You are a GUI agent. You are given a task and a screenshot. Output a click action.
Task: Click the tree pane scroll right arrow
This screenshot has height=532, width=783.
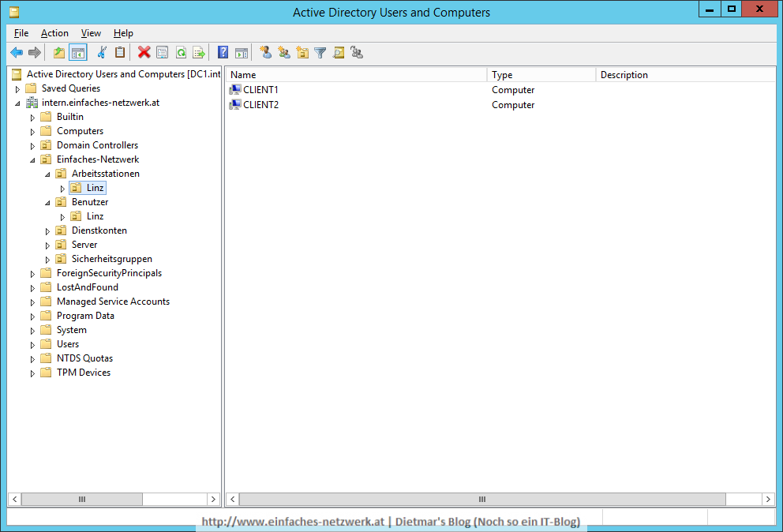214,499
